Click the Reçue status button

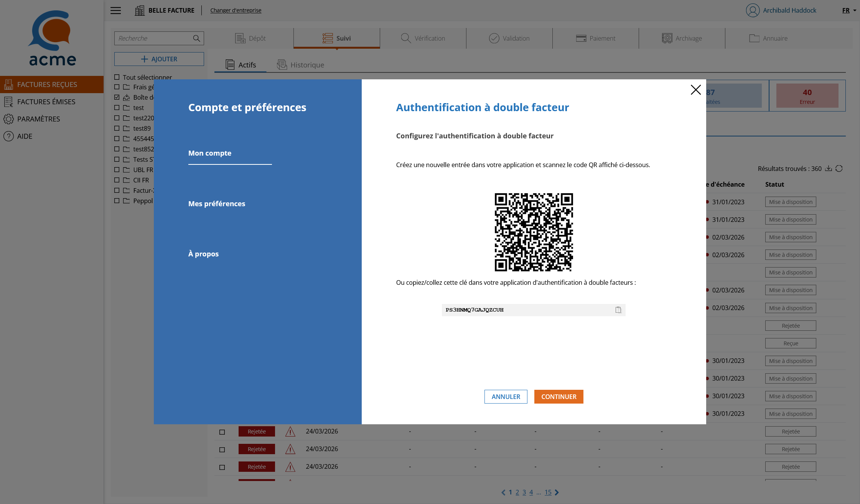(x=791, y=343)
